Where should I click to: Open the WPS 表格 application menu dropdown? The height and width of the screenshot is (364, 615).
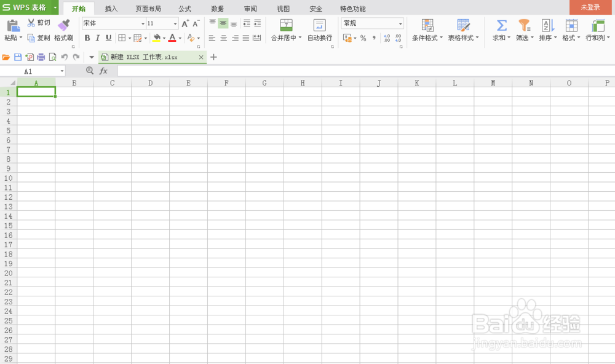[55, 7]
